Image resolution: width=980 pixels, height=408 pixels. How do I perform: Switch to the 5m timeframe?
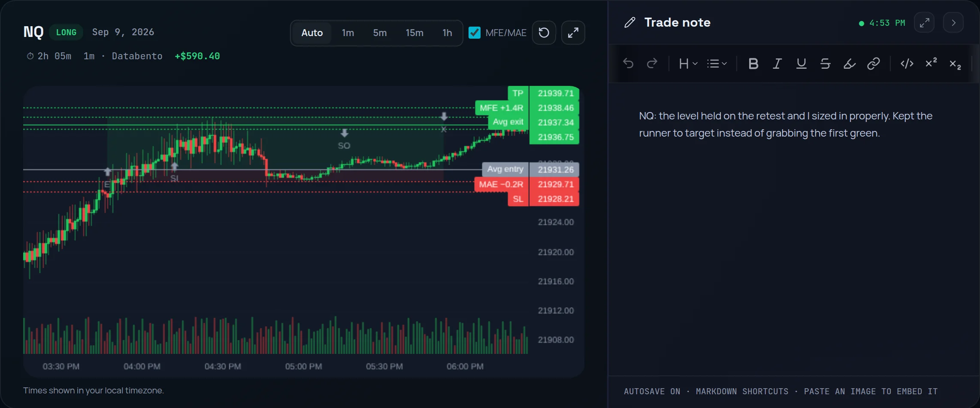point(380,33)
